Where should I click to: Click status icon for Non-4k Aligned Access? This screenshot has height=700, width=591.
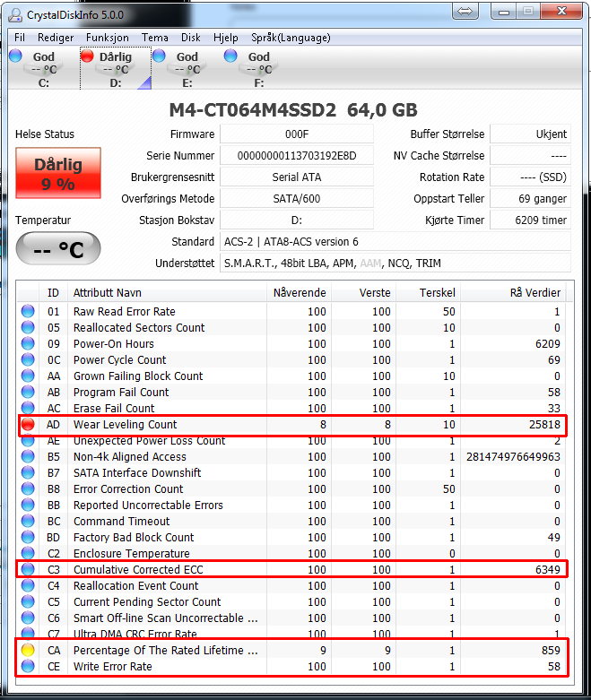pos(28,456)
